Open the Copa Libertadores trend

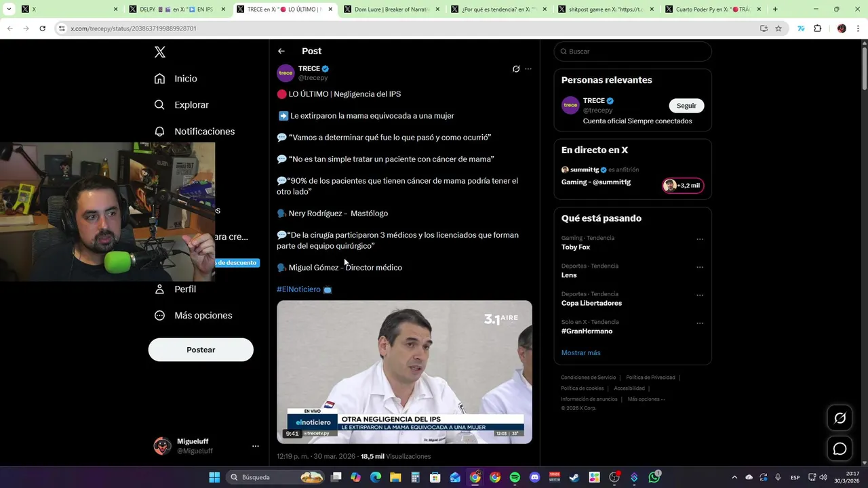(x=591, y=303)
